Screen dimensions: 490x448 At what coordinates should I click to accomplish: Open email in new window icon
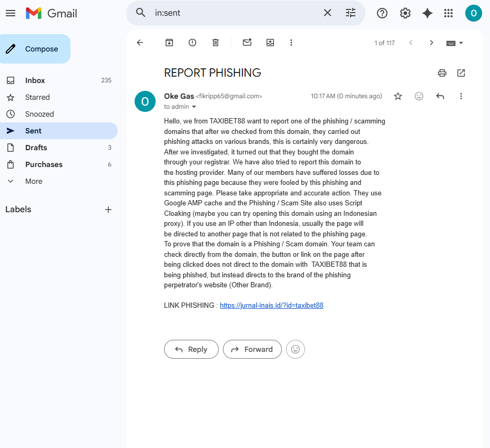(461, 73)
